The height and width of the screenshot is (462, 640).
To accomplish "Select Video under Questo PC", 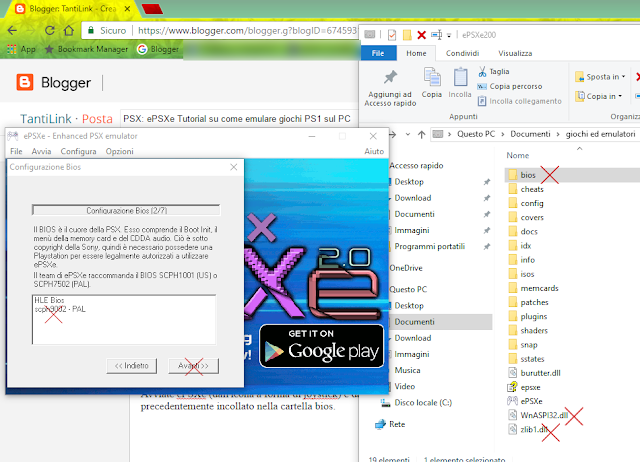I will click(404, 386).
